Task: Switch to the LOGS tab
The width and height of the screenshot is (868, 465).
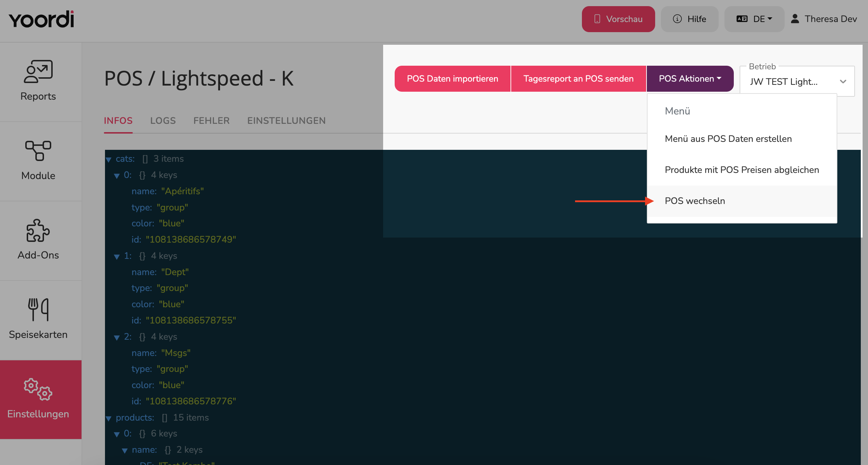Action: pyautogui.click(x=163, y=121)
